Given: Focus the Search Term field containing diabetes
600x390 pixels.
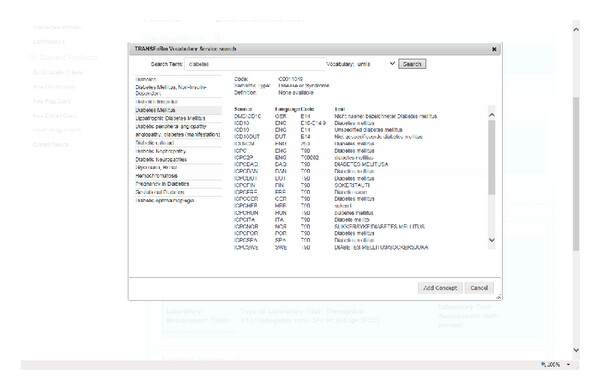Looking at the screenshot, I should click(x=254, y=64).
